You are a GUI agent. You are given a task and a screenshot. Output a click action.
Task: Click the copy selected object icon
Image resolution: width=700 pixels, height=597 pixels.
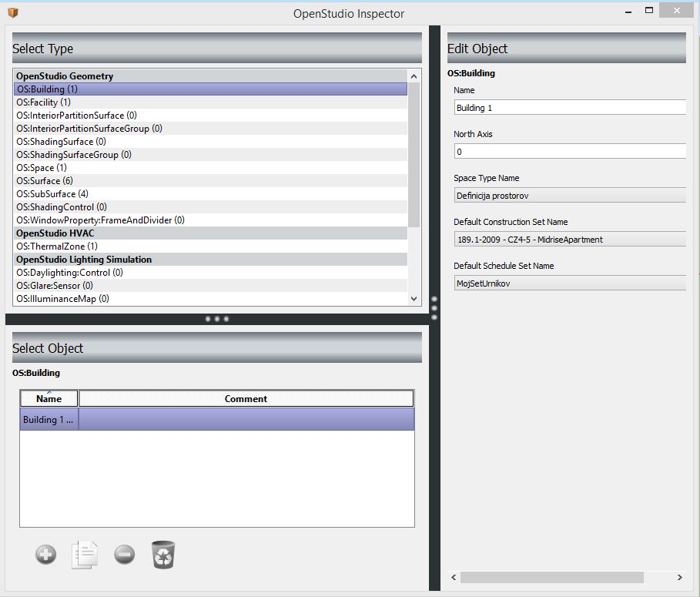[x=85, y=555]
